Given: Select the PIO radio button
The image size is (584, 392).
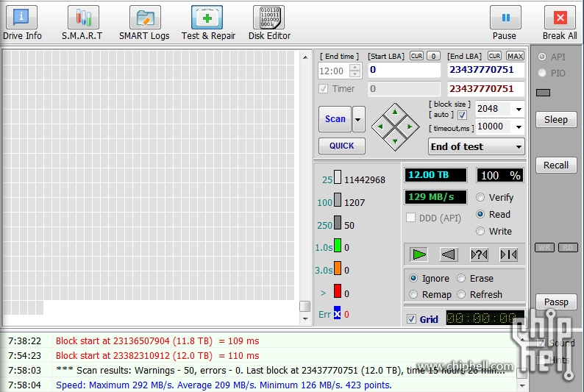Looking at the screenshot, I should [542, 73].
